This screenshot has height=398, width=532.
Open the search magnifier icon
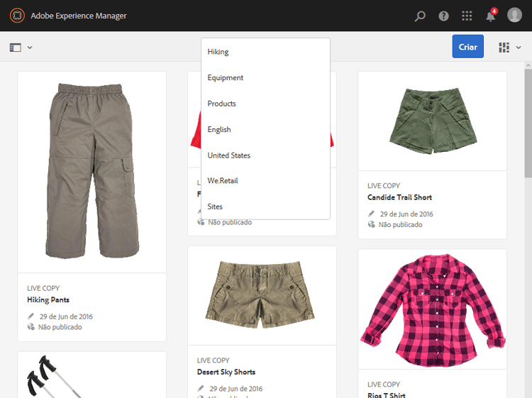(x=420, y=16)
